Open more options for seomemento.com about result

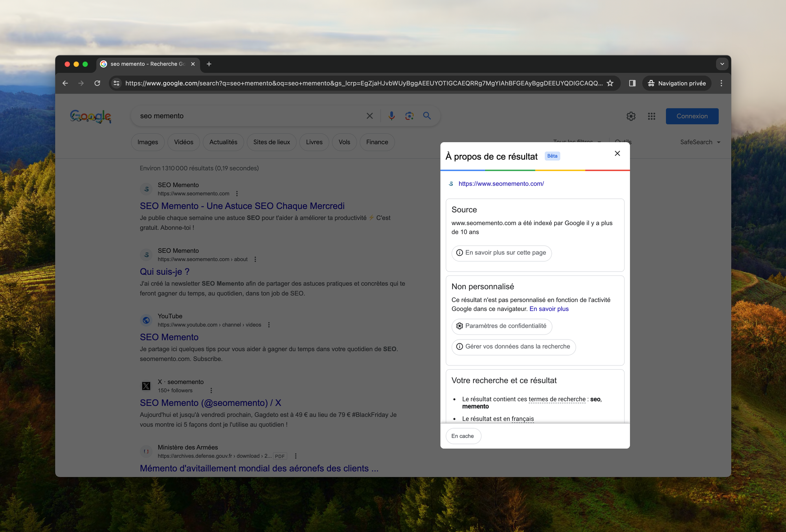pyautogui.click(x=255, y=259)
